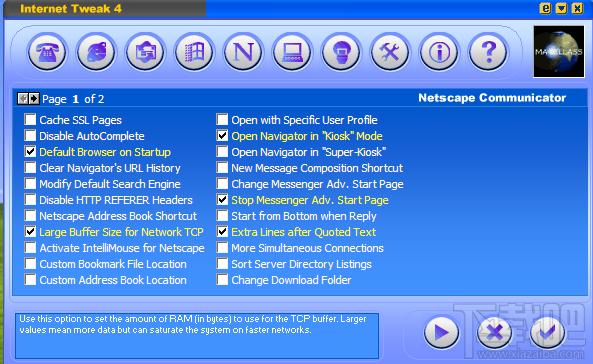Open the question mark help icon
593x364 pixels.
488,52
